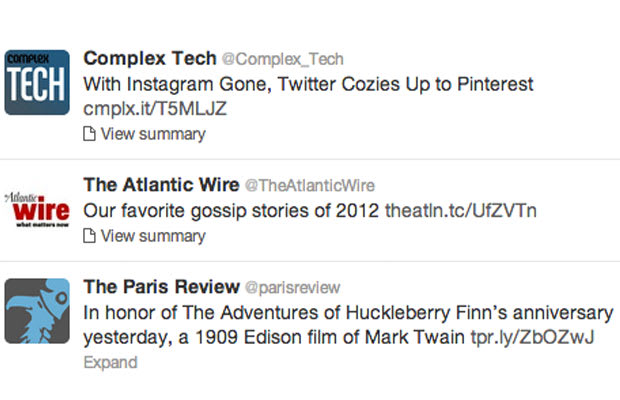Image resolution: width=620 pixels, height=400 pixels.
Task: Click The Atlantic Wire logo avatar
Action: tap(37, 209)
